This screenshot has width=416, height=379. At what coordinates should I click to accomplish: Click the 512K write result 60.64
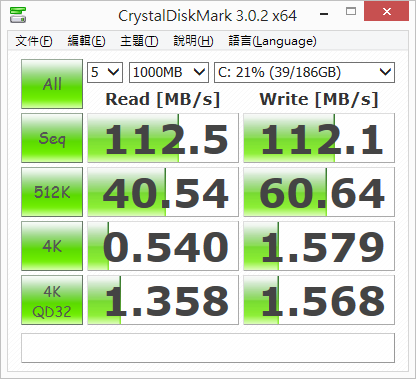[x=319, y=192]
